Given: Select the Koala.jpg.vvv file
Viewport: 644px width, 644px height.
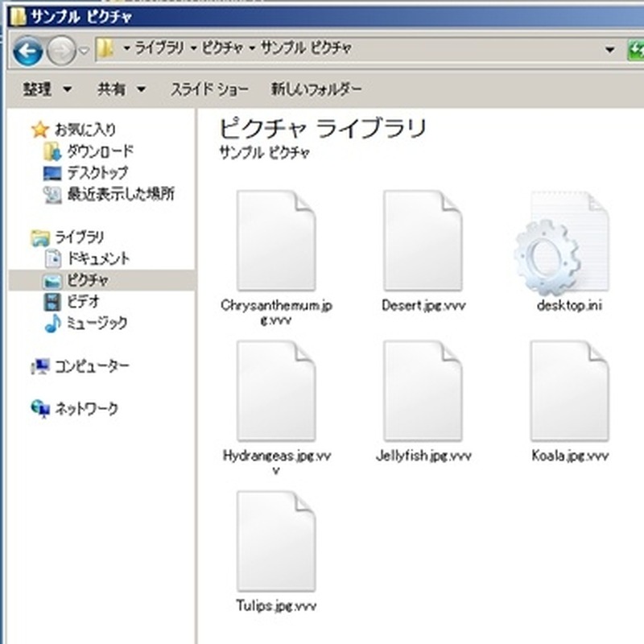Looking at the screenshot, I should (569, 391).
